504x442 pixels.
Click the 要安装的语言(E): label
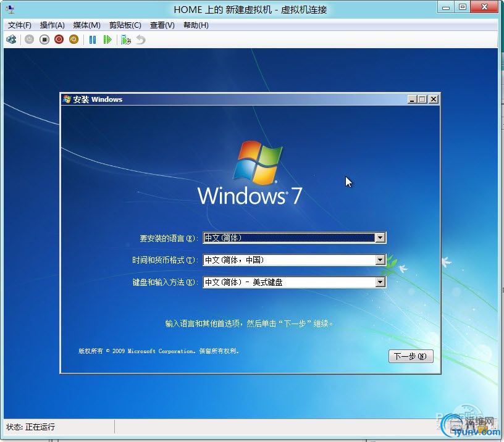click(169, 238)
